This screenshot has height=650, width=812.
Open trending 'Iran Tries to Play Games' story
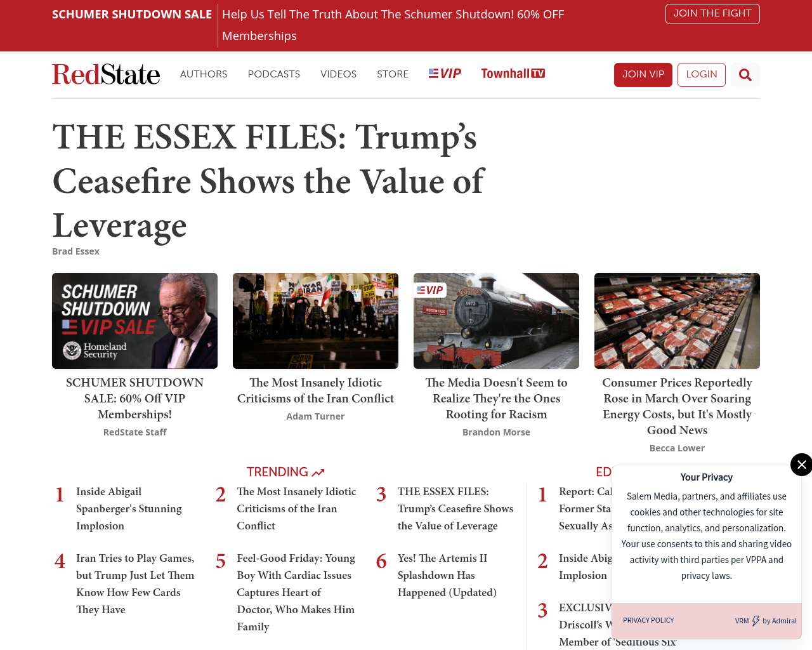135,583
